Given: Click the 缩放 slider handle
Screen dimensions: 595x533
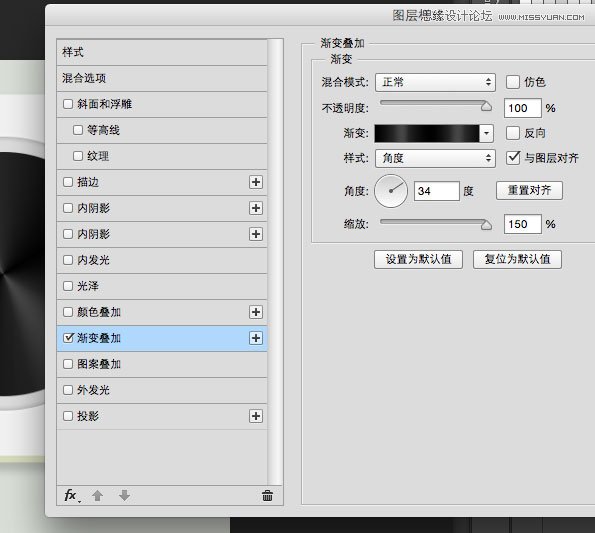Looking at the screenshot, I should point(486,225).
